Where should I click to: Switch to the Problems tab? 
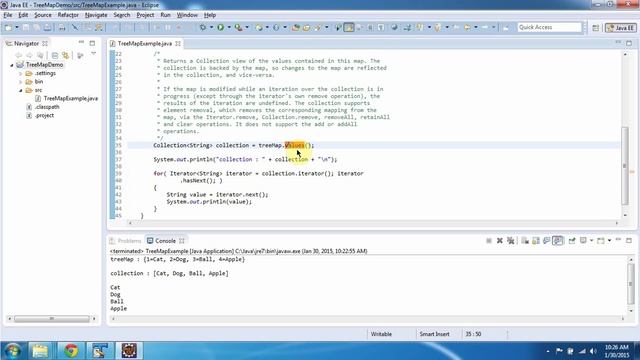126,241
